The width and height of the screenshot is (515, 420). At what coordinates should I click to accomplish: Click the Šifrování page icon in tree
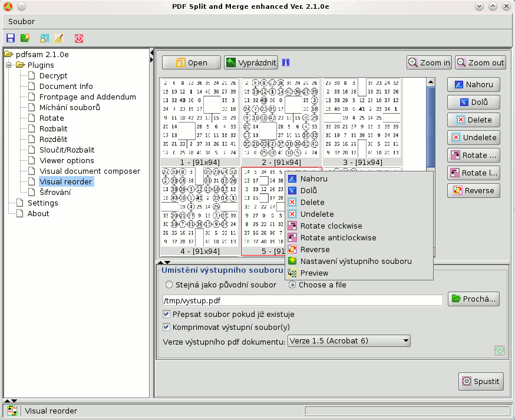click(x=32, y=192)
